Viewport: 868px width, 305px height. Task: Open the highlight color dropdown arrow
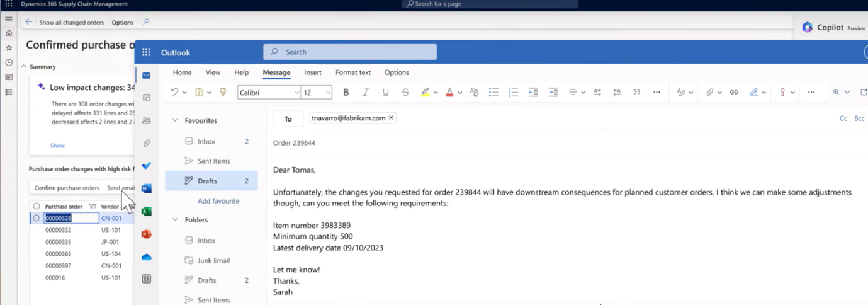pyautogui.click(x=435, y=93)
